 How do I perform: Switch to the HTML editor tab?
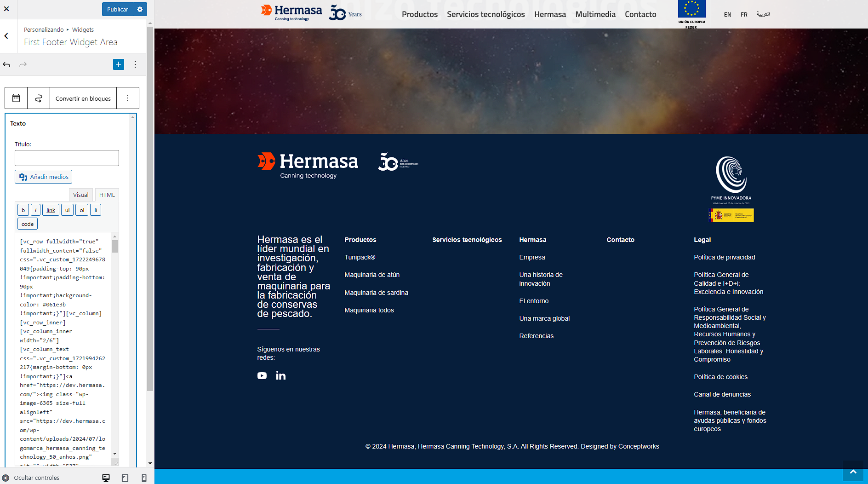(x=107, y=195)
